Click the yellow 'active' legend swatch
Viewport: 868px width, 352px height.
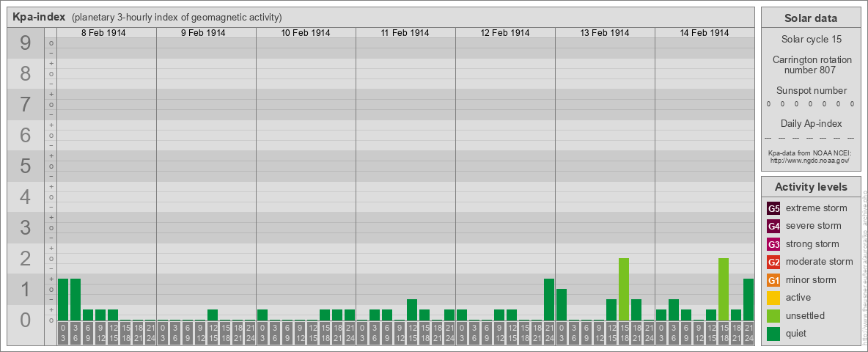773,298
